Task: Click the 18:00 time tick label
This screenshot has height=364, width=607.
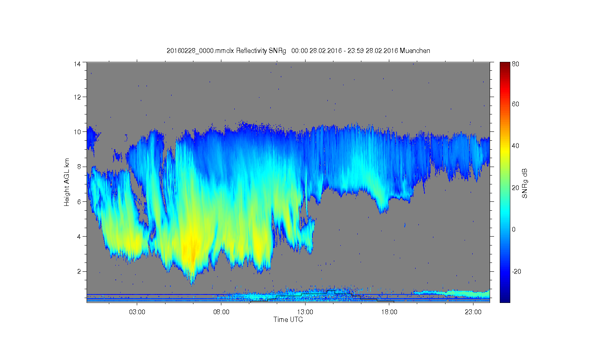Action: click(x=389, y=312)
